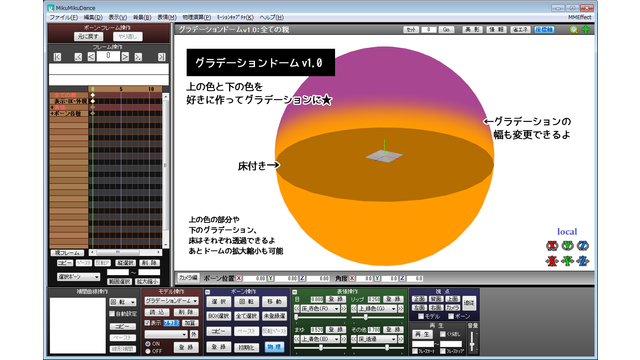The height and width of the screenshot is (360, 640).
Task: Next morph arrow for 上_緑色(G) dropdown
Action: 401,309
